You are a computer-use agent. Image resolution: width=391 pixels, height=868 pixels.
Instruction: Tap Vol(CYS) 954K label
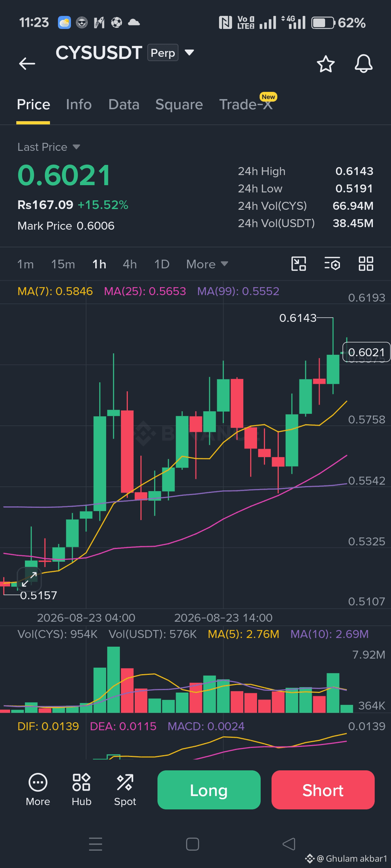[58, 634]
